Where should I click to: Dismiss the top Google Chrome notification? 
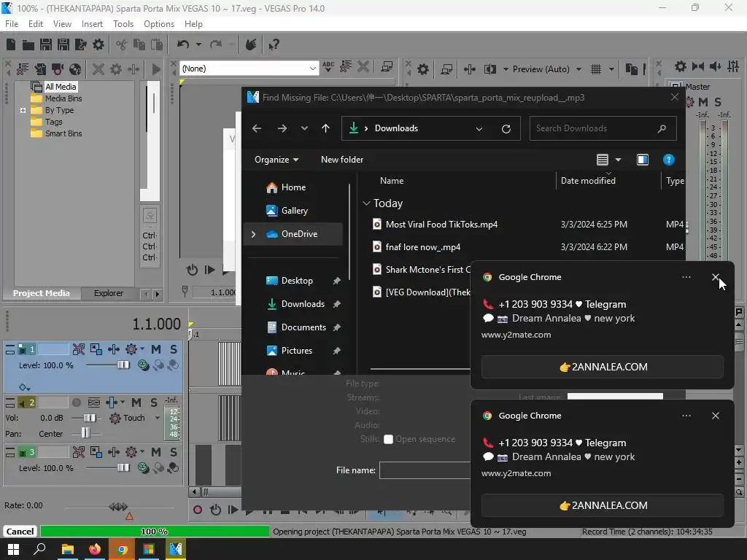pyautogui.click(x=716, y=277)
